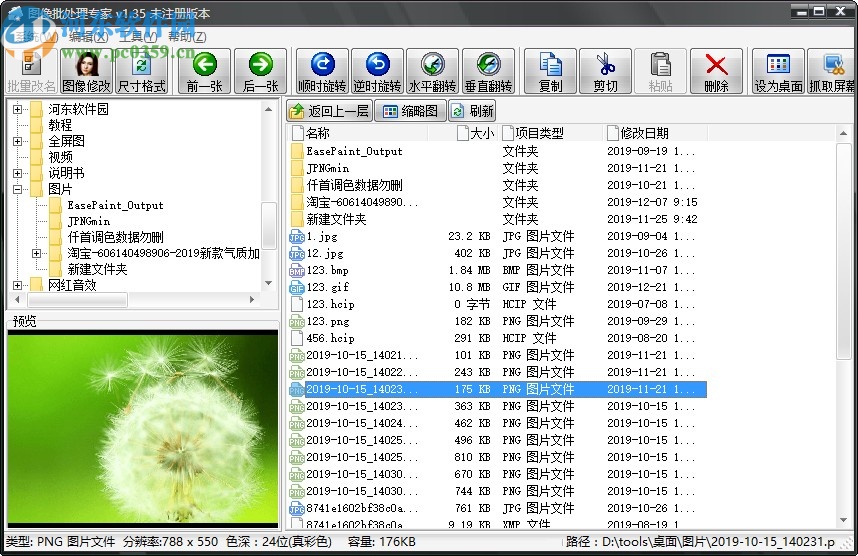Image resolution: width=858 pixels, height=556 pixels.
Task: Open the 图像修改 image editing tool
Action: 88,72
